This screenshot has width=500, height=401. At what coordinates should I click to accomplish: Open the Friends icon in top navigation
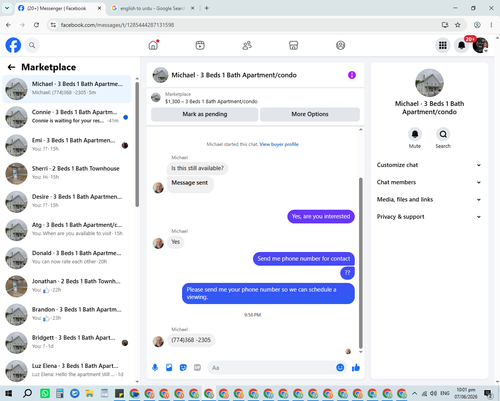tap(247, 45)
